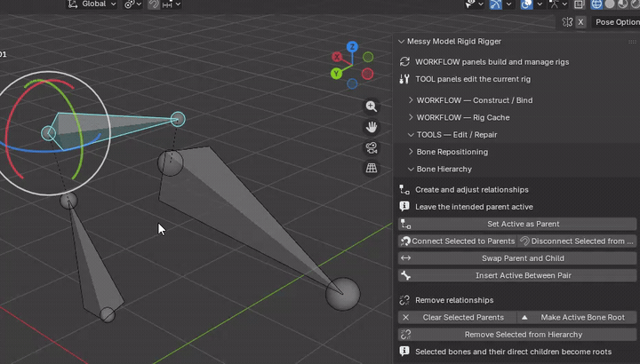Expand the Bone Repositioning section
The height and width of the screenshot is (364, 640).
coord(411,152)
